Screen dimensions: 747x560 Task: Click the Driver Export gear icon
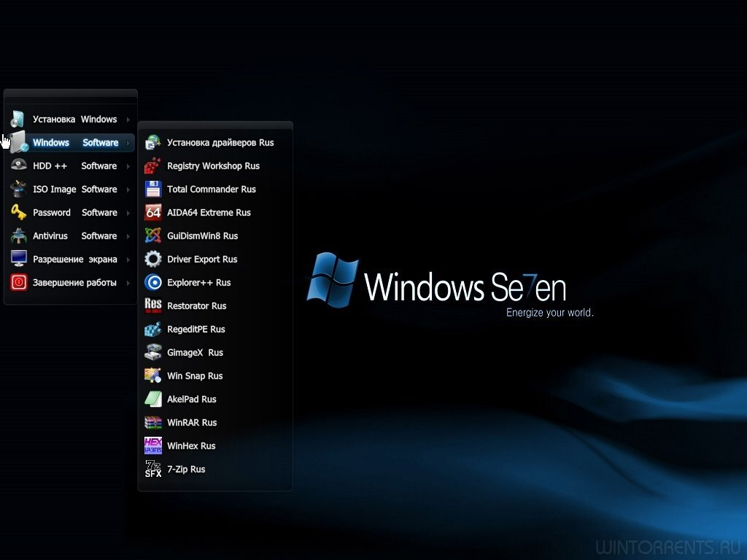[153, 259]
